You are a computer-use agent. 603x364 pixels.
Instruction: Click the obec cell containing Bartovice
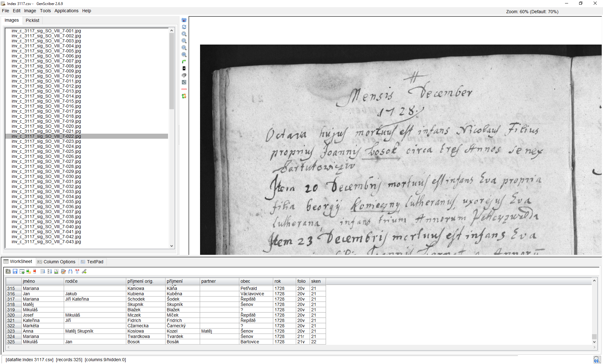coord(250,342)
